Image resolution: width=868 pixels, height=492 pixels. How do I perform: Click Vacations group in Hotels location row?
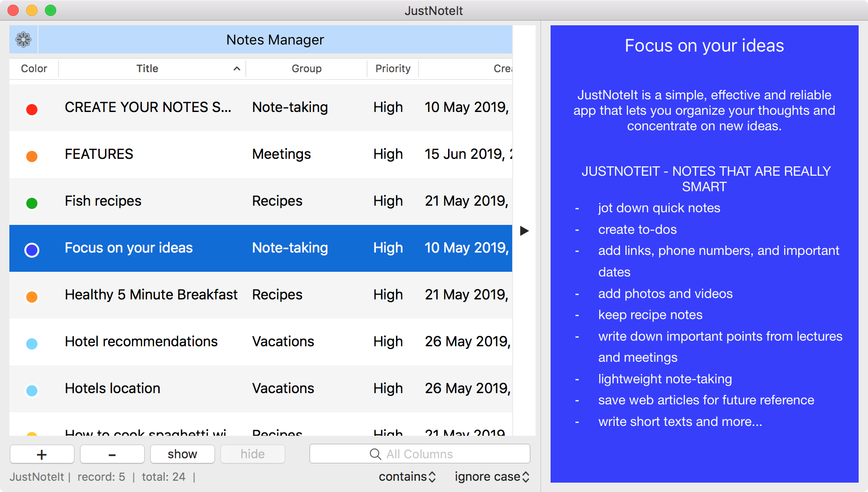click(283, 388)
